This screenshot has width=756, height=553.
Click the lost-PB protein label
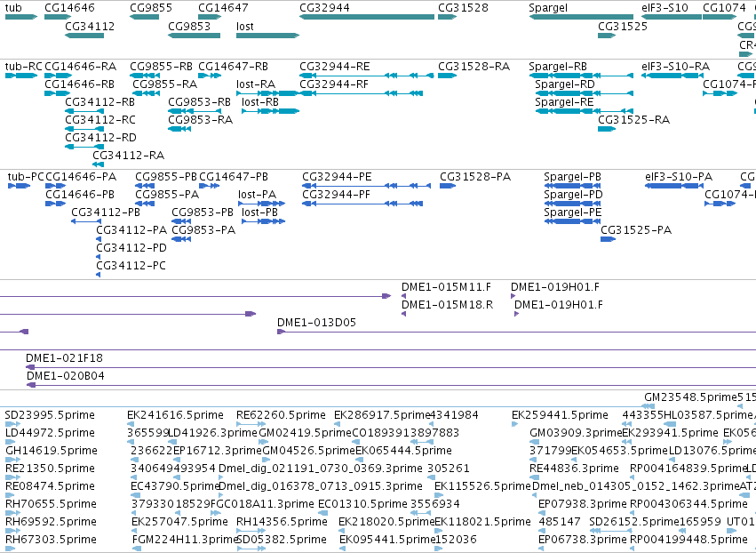pos(260,212)
